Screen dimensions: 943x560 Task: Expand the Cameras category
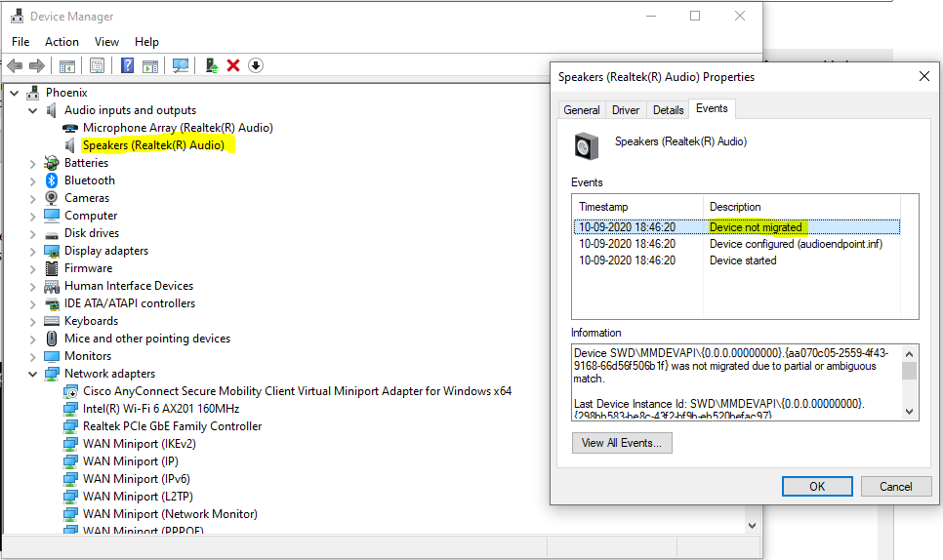(x=32, y=198)
